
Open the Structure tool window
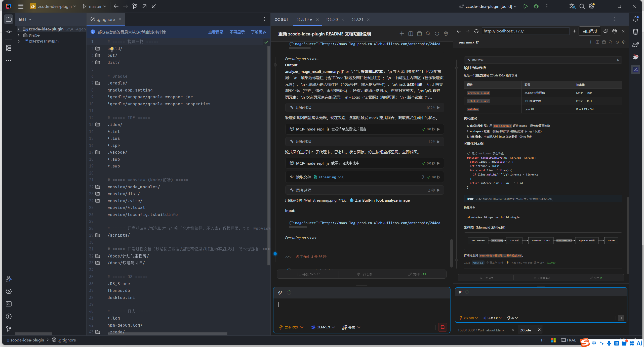[x=9, y=48]
